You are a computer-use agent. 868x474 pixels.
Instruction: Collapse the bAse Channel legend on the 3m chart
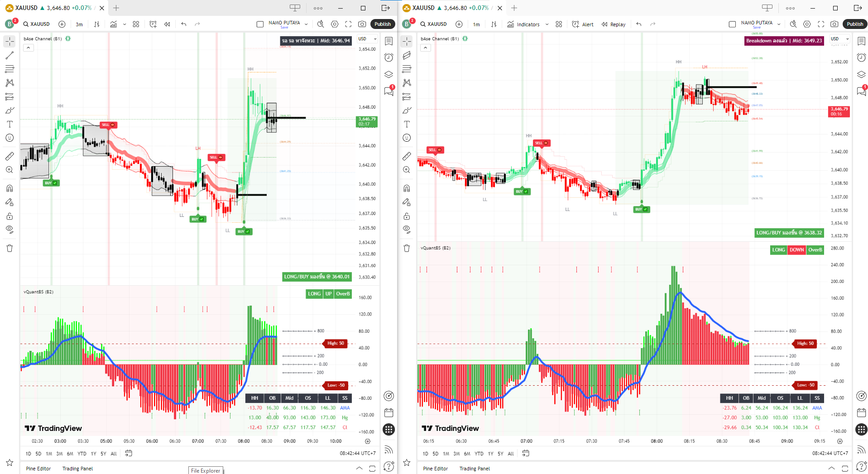click(29, 48)
